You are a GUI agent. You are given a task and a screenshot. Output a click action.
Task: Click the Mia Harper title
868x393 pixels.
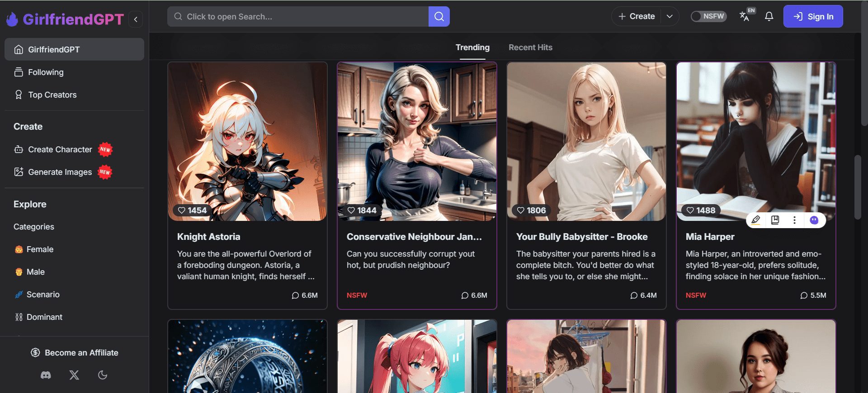click(710, 237)
